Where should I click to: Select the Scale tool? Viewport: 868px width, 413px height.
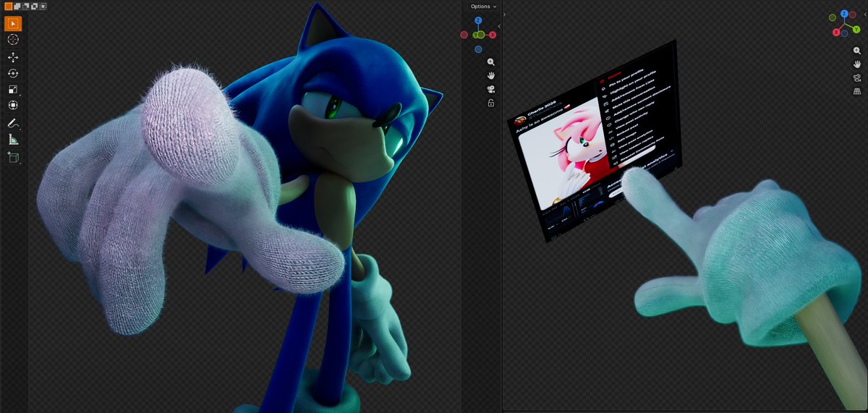13,89
